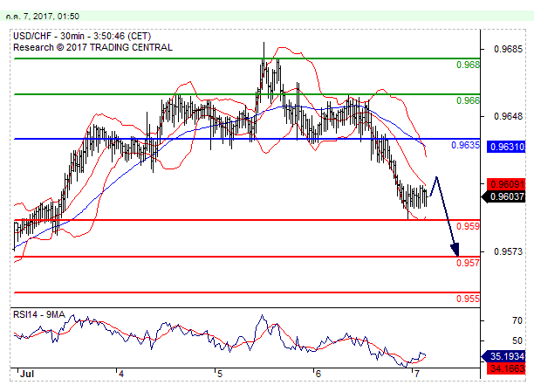This screenshot has width=534, height=392.
Task: Select the black current price tag 0.96037
Action: point(504,196)
